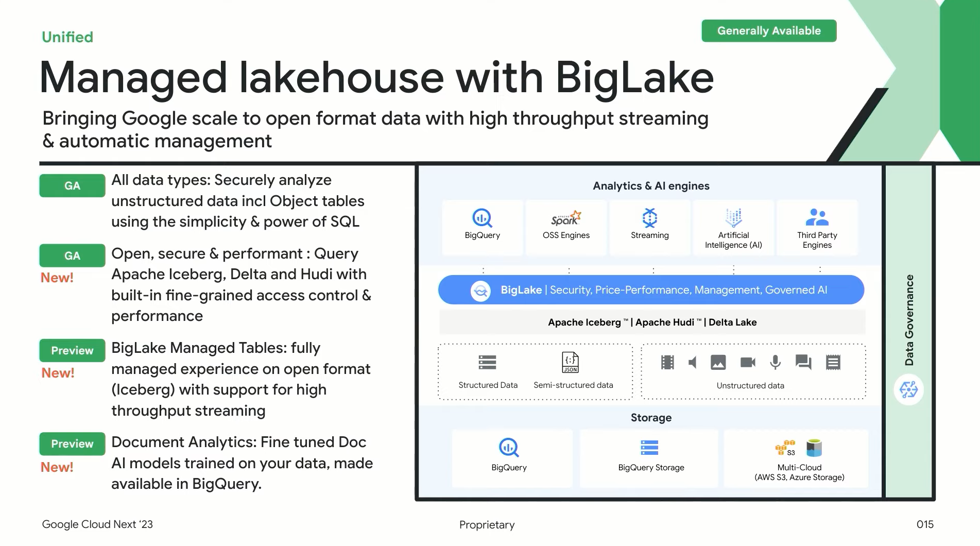Select the Artificial Intelligence (AI) engine icon
Viewport: 980px width, 546px height.
tap(733, 218)
